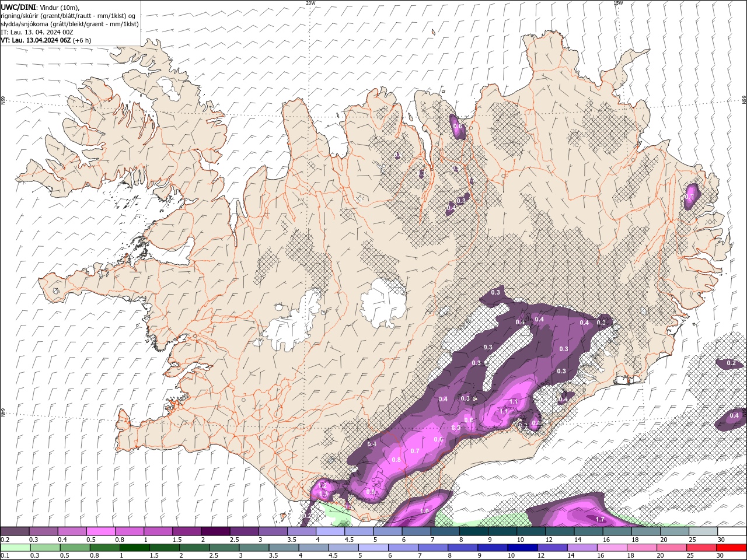Viewport: 747px width, 560px height.
Task: Select the 'Vindur (10m)' caption text
Action: click(x=58, y=7)
